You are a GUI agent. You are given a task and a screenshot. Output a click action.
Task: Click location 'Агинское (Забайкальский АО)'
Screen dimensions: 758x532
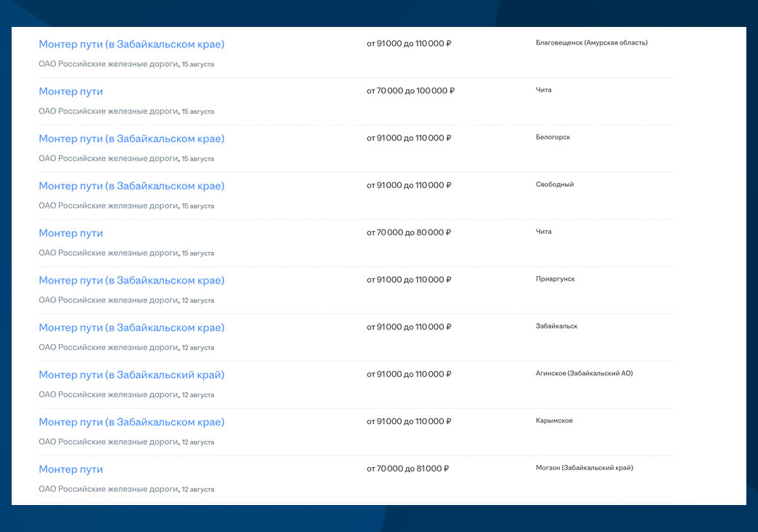point(584,373)
